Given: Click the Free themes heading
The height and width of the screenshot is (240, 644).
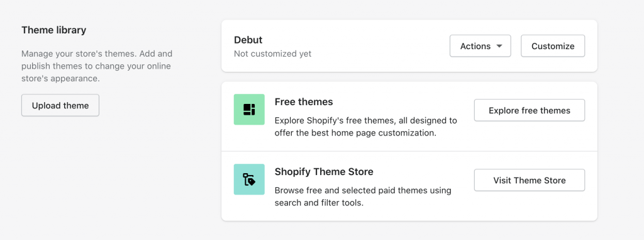Looking at the screenshot, I should (x=304, y=101).
